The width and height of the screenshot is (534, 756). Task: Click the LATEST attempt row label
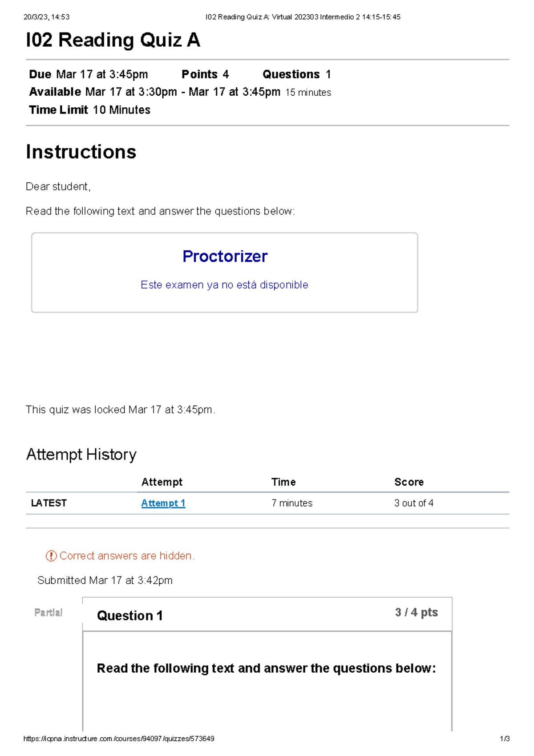pyautogui.click(x=49, y=503)
